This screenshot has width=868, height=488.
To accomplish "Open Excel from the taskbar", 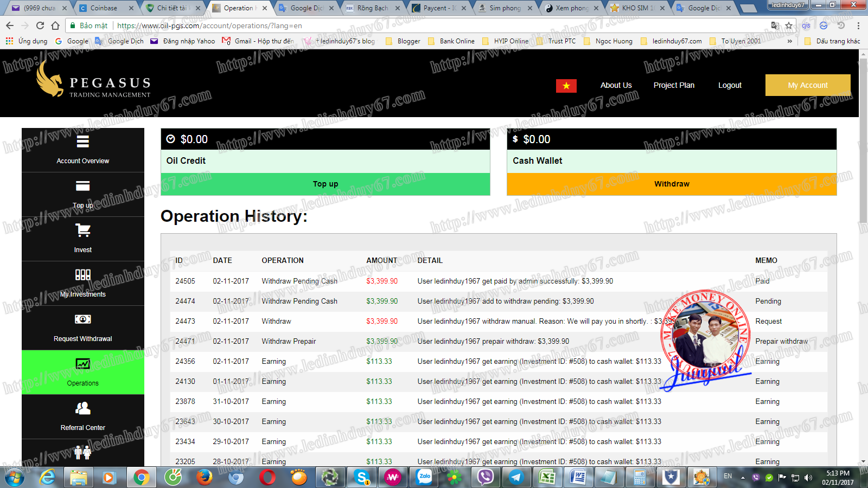I will click(547, 477).
